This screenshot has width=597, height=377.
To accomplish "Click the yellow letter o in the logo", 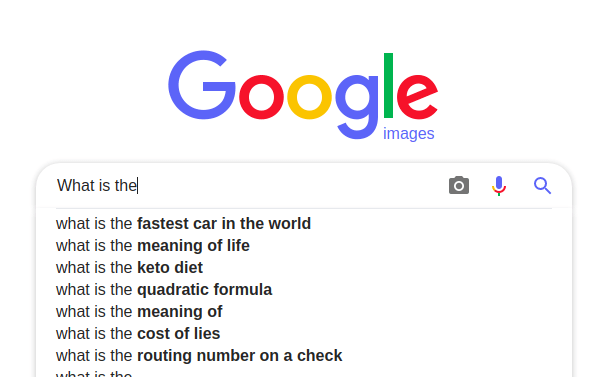I will pyautogui.click(x=309, y=97).
